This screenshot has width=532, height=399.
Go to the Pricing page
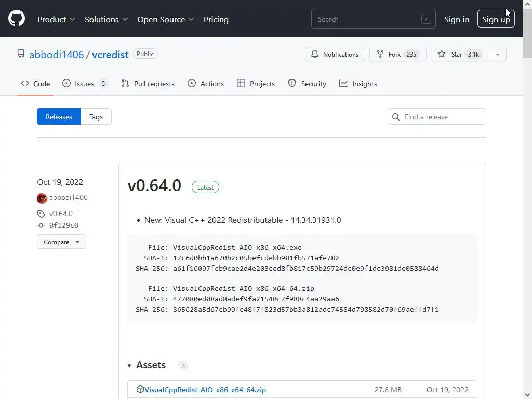coord(216,19)
